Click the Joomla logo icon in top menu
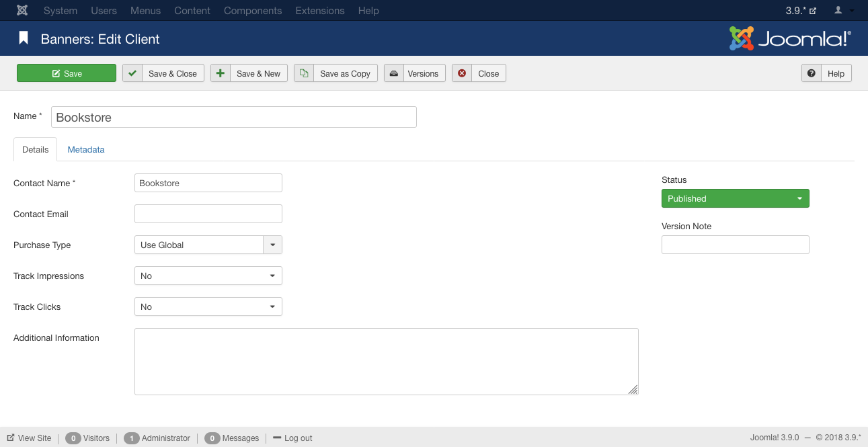 22,11
